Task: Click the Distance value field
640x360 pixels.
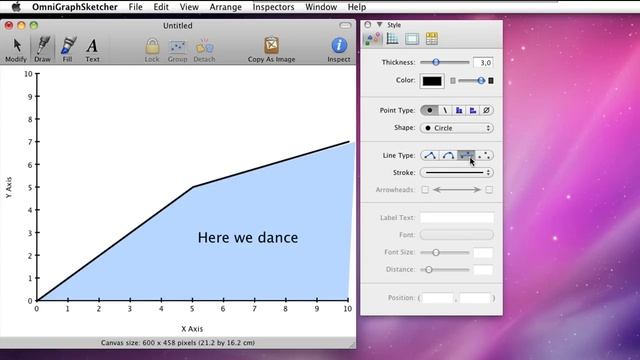Action: (483, 270)
